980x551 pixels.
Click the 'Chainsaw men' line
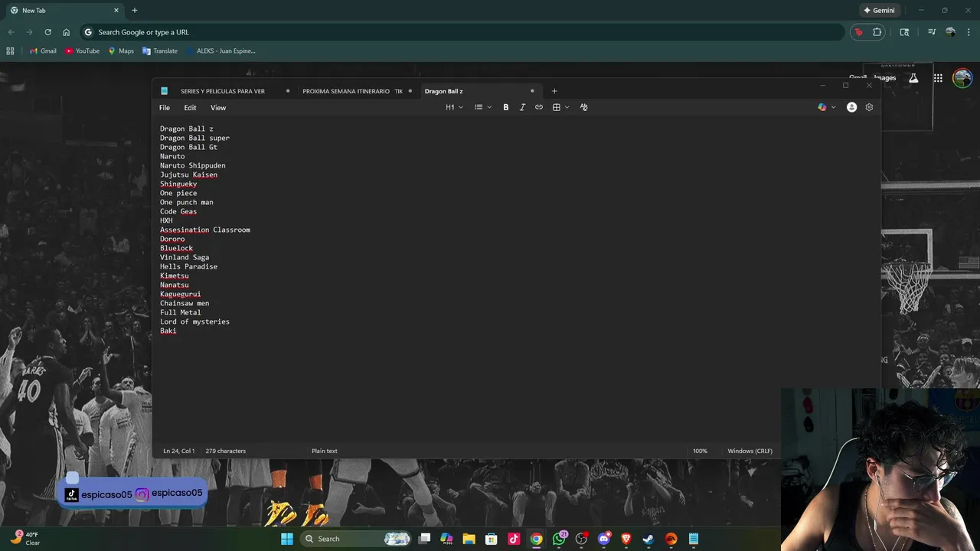point(185,304)
